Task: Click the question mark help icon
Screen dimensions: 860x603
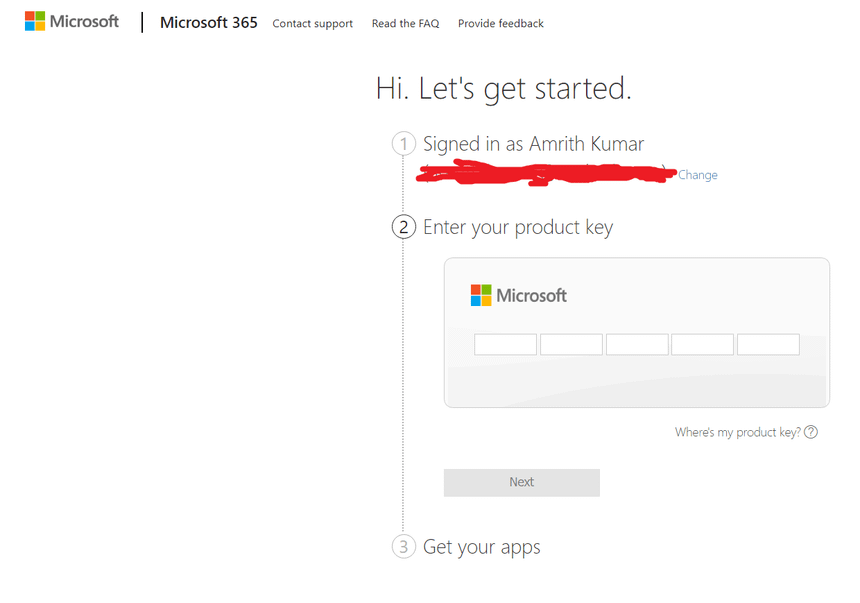Action: [811, 432]
